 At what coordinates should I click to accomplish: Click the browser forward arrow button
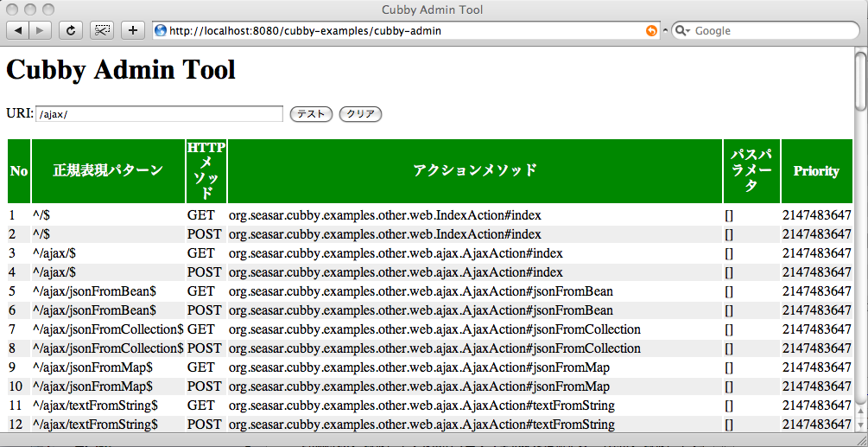point(41,30)
